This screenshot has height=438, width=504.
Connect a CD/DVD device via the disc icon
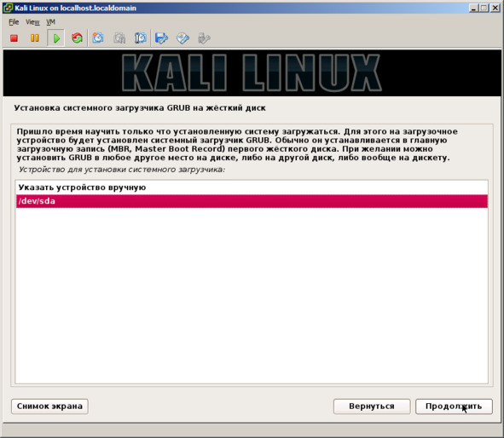(182, 38)
